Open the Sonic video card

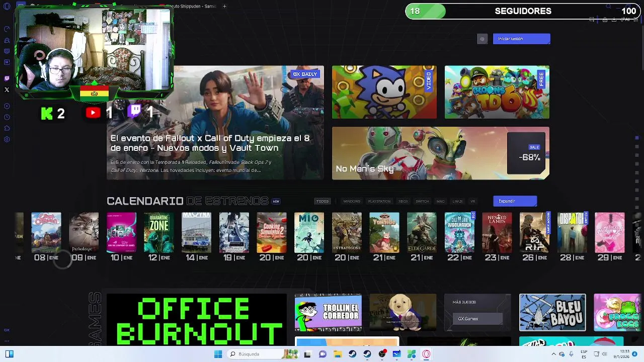tap(384, 92)
